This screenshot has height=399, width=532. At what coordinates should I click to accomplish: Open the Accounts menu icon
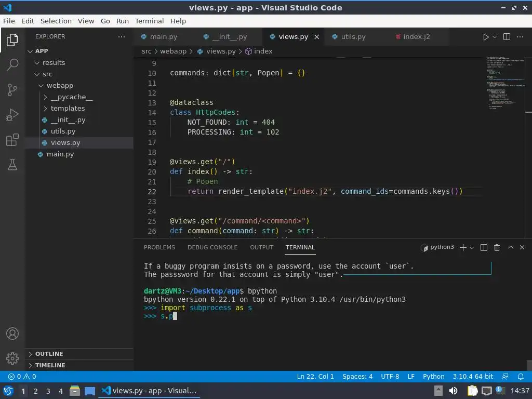click(x=12, y=334)
